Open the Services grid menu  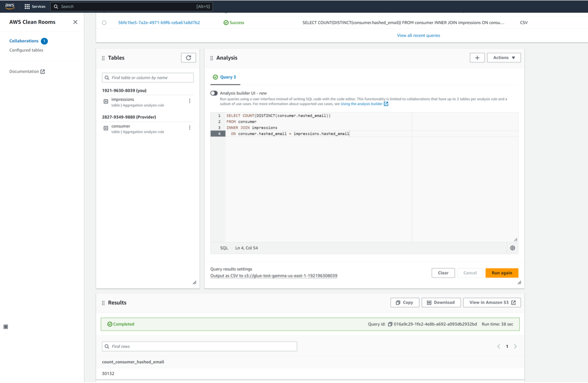35,7
